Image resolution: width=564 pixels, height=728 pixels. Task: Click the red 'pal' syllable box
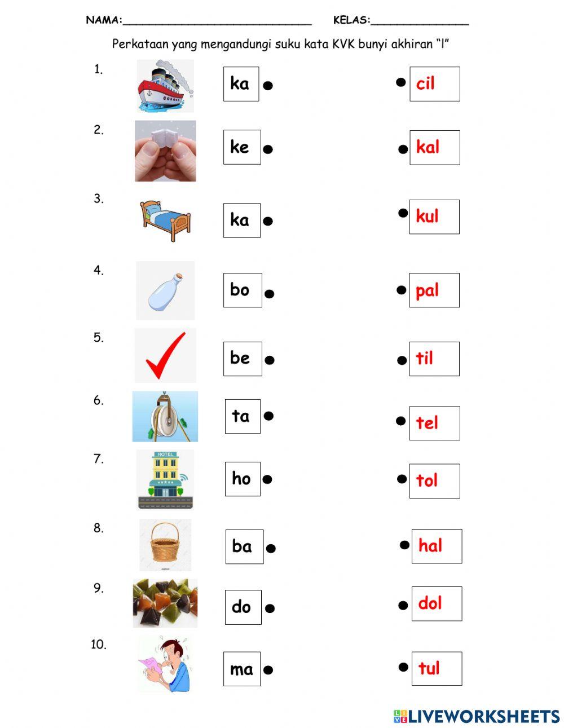[x=434, y=290]
